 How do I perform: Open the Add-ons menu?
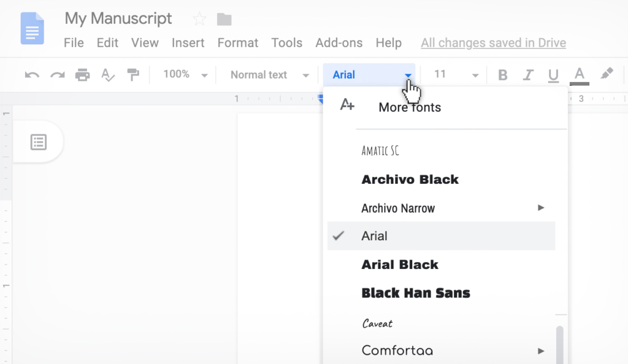(339, 43)
